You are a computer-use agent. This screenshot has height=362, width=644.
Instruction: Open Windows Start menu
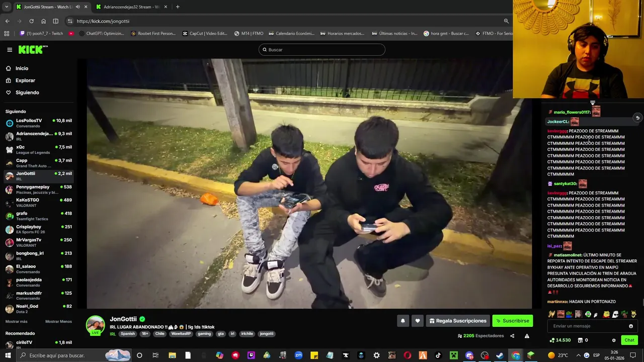click(8, 355)
